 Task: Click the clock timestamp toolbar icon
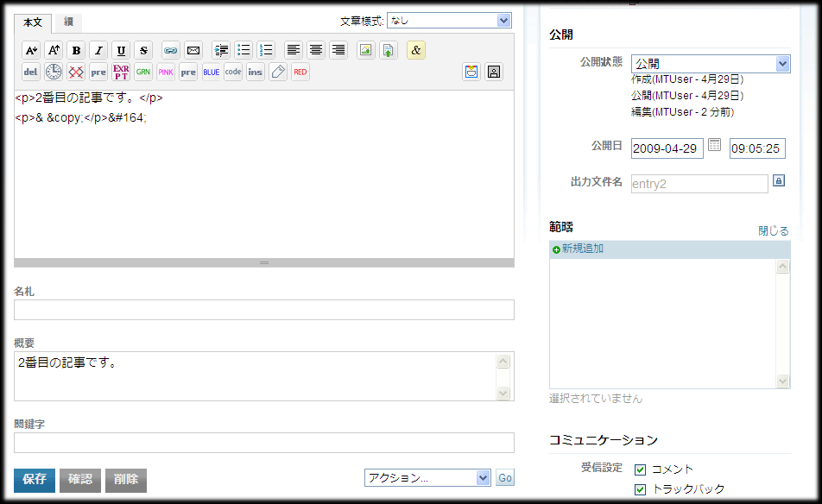54,72
